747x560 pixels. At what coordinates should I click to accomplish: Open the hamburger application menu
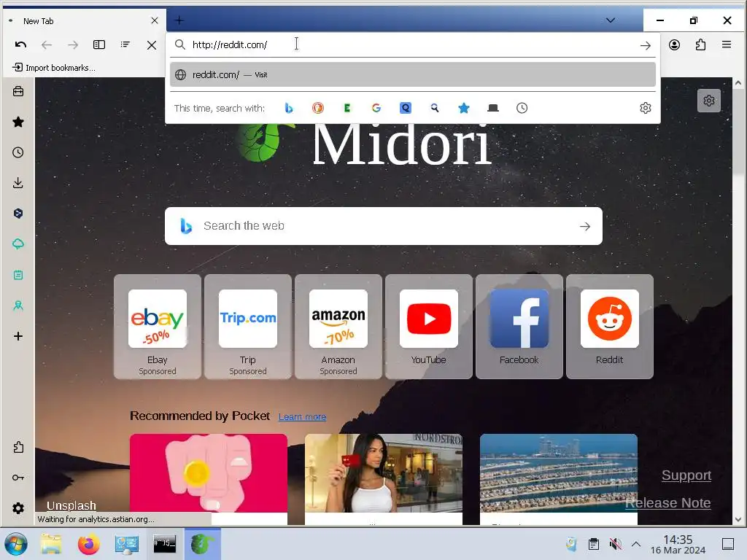tap(727, 44)
